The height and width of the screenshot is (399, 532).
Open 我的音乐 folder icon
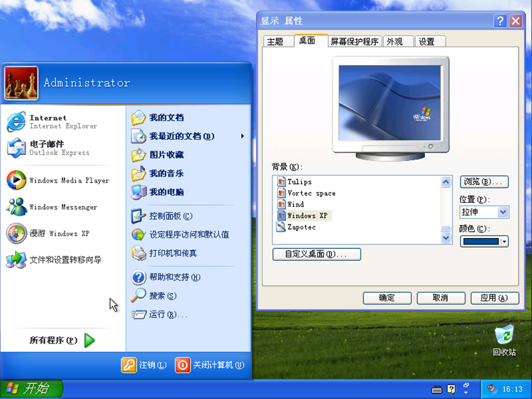tap(139, 173)
